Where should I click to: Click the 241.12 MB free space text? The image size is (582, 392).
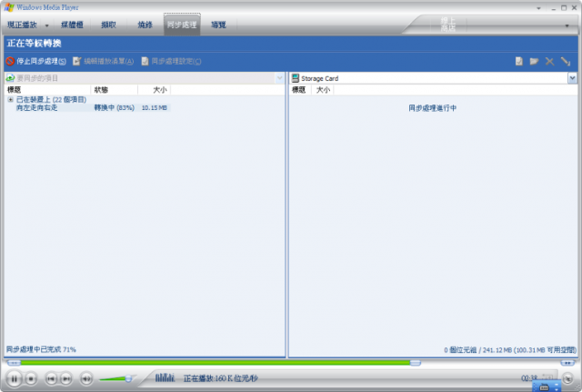(x=510, y=349)
